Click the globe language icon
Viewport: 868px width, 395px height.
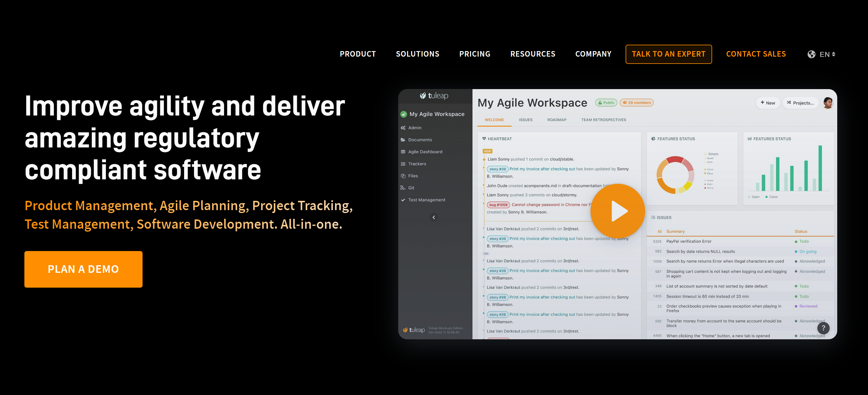[811, 54]
